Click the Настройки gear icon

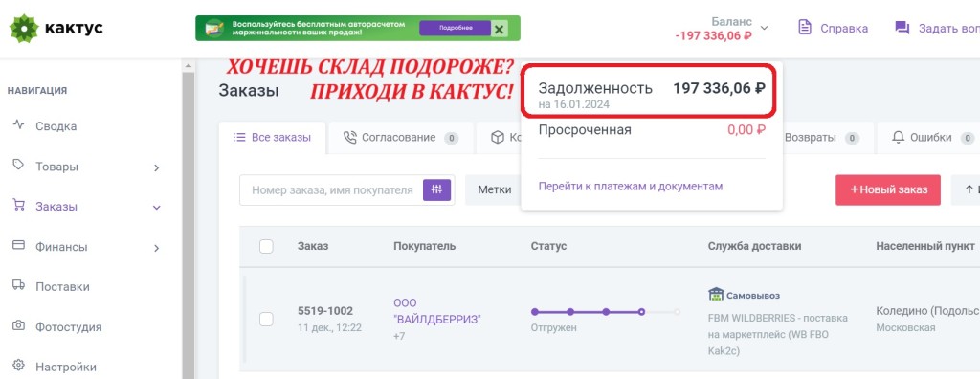[x=19, y=365]
